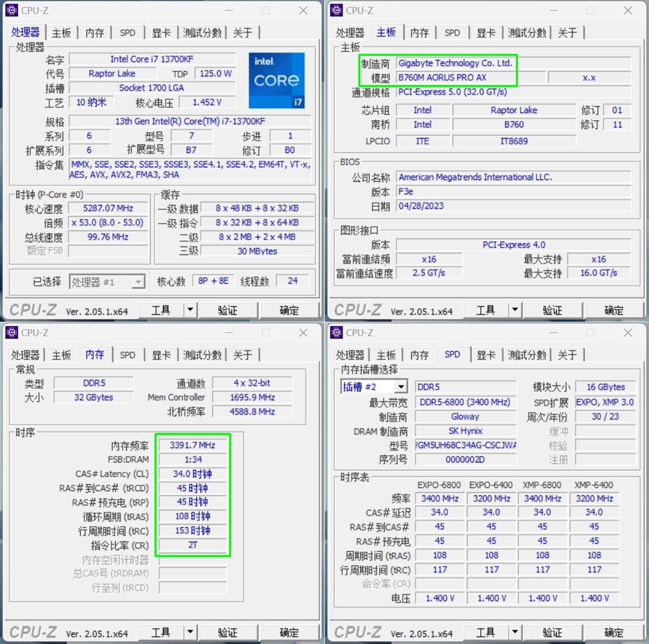
Task: Click the CPU-Z app icon in the SPD window title bar
Action: 336,332
